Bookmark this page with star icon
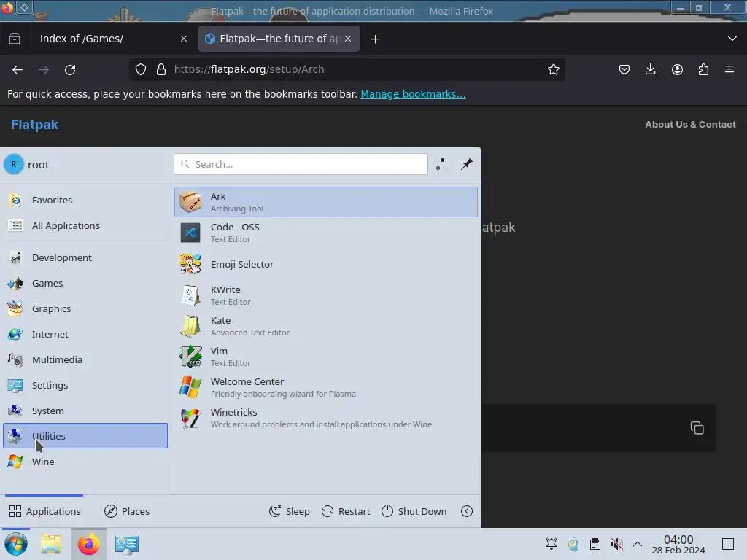Screen dimensions: 747x560 tap(554, 69)
